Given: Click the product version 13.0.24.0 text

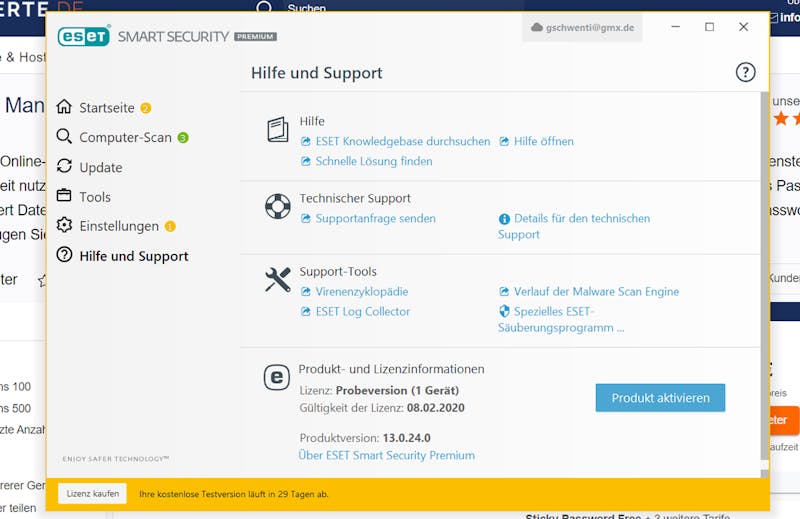Looking at the screenshot, I should tap(407, 438).
